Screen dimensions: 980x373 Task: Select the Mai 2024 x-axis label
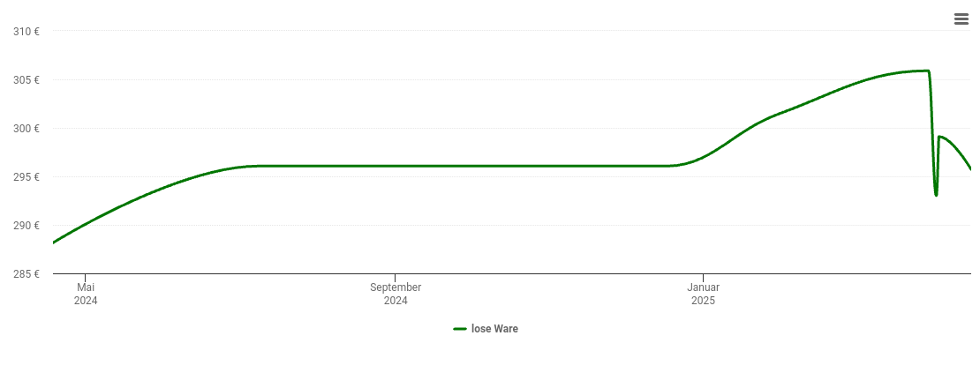86,294
